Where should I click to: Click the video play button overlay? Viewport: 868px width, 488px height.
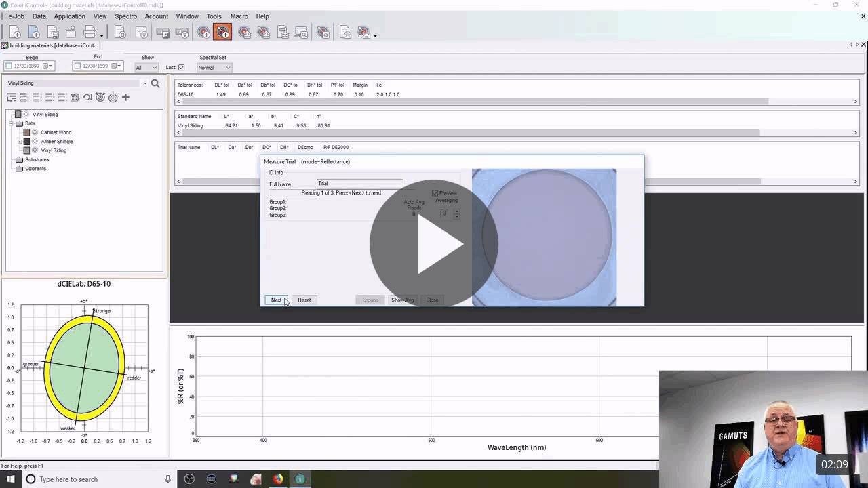coord(434,244)
